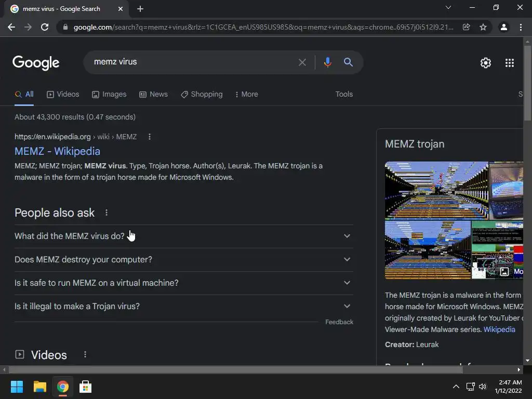Open the network status tray icon
This screenshot has height=399, width=532.
click(x=470, y=387)
